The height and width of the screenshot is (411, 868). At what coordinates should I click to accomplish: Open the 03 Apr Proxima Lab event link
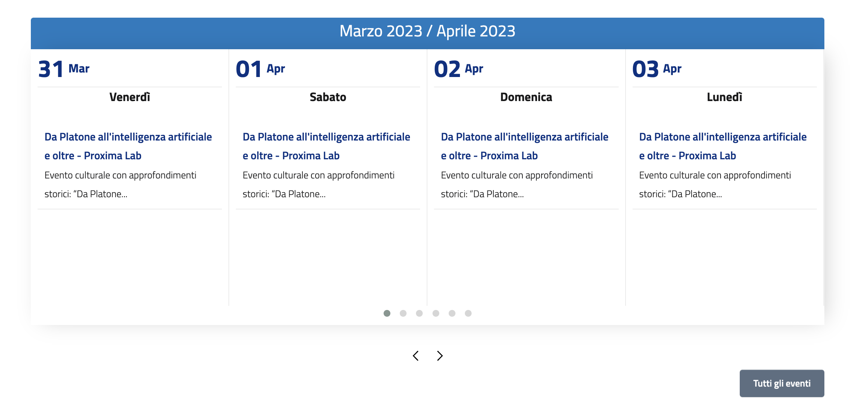point(722,146)
